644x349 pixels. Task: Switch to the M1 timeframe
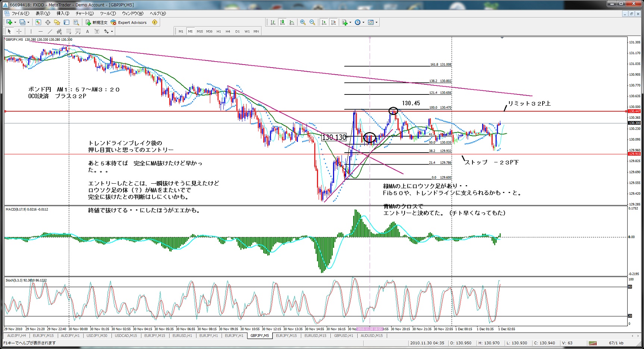[x=181, y=31]
